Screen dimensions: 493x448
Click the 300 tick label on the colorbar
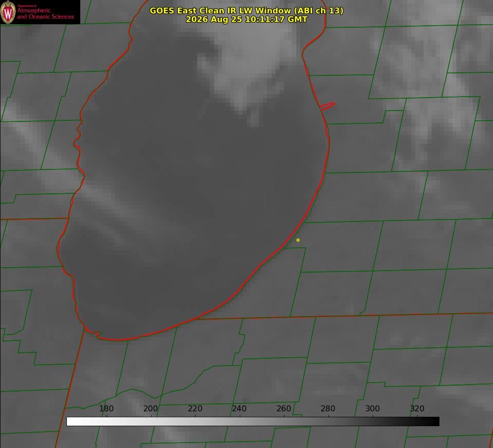(372, 408)
